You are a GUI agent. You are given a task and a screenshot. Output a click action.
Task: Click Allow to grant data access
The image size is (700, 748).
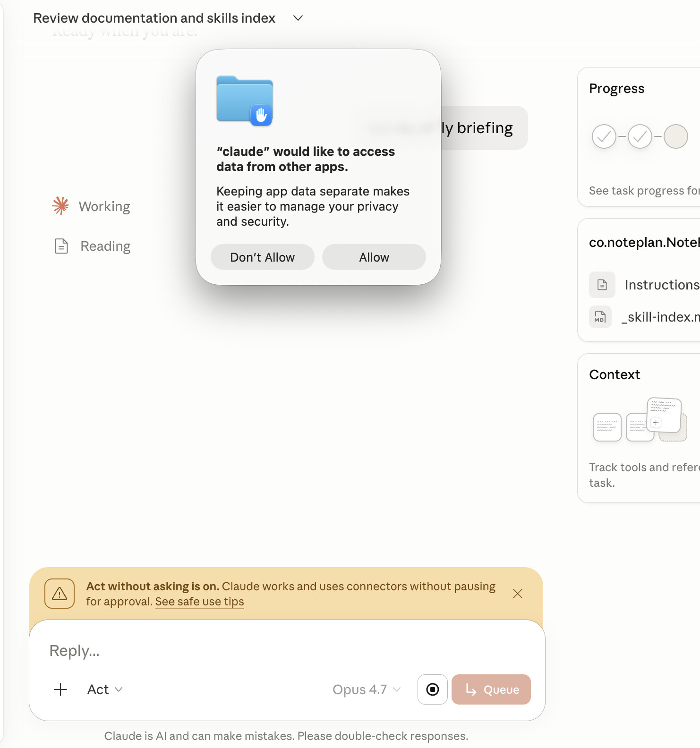click(x=374, y=257)
